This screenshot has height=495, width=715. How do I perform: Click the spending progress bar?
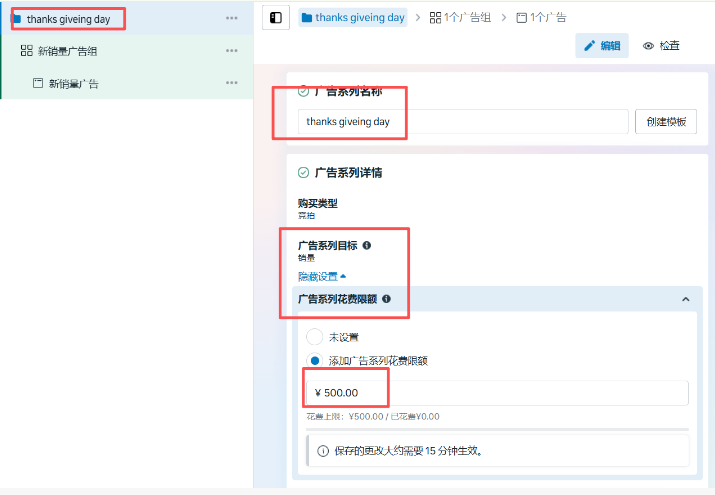(497, 429)
